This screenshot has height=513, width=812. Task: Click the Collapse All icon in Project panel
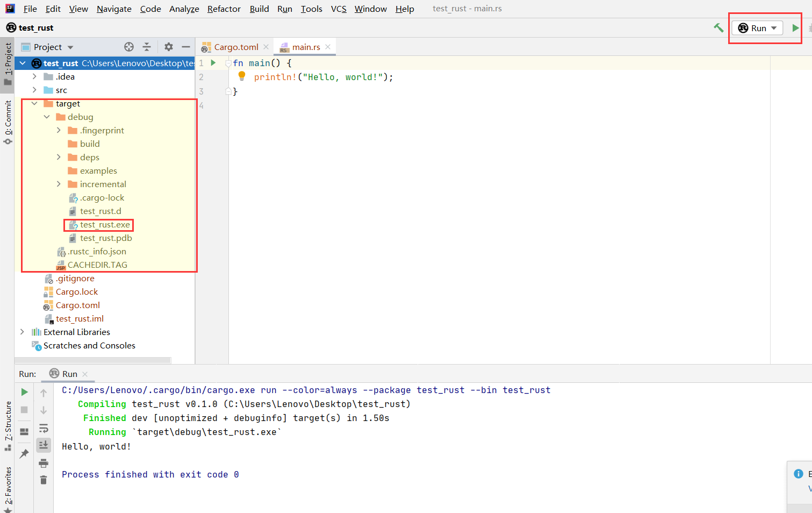tap(147, 47)
